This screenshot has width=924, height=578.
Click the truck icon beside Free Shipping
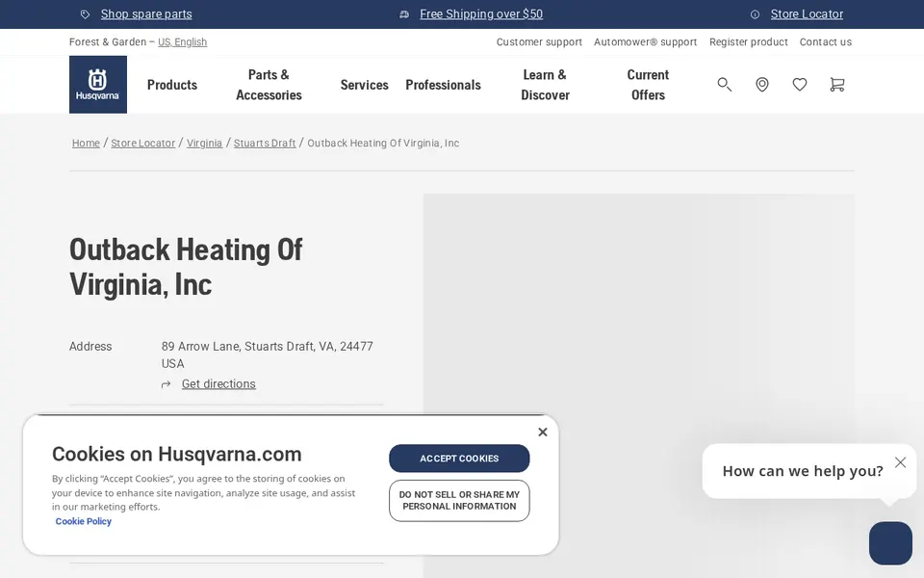tap(404, 14)
